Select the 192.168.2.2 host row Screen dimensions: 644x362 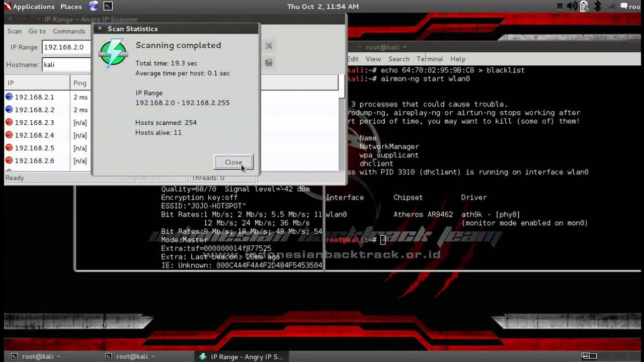pos(48,110)
